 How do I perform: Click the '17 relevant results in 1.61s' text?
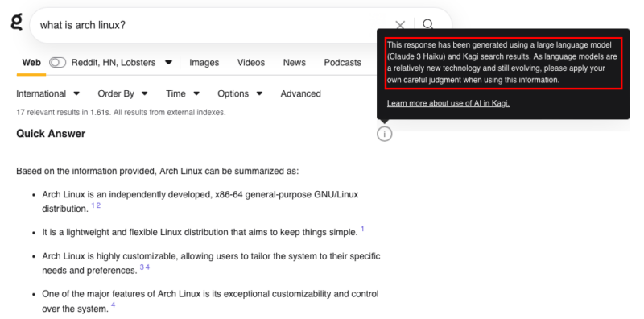121,112
